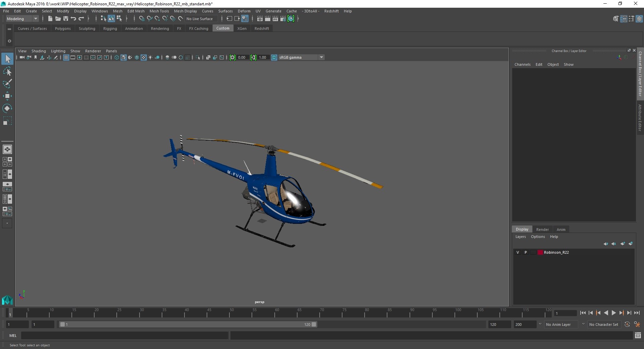This screenshot has height=349, width=644.
Task: Play the animation forwards
Action: (613, 313)
